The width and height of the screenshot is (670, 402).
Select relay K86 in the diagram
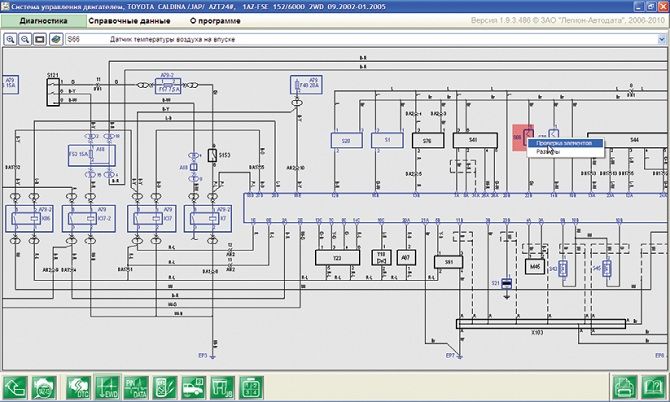click(29, 219)
